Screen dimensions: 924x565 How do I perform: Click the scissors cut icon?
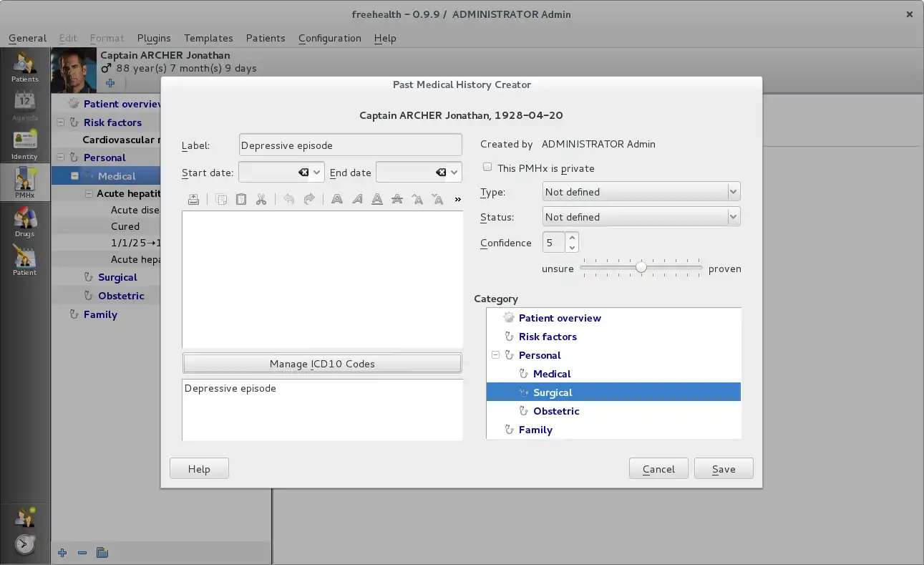pyautogui.click(x=261, y=200)
